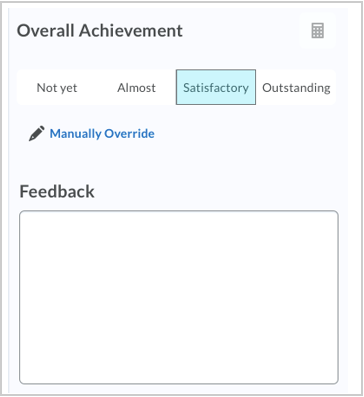Click the Feedback label above the text area

tap(57, 192)
